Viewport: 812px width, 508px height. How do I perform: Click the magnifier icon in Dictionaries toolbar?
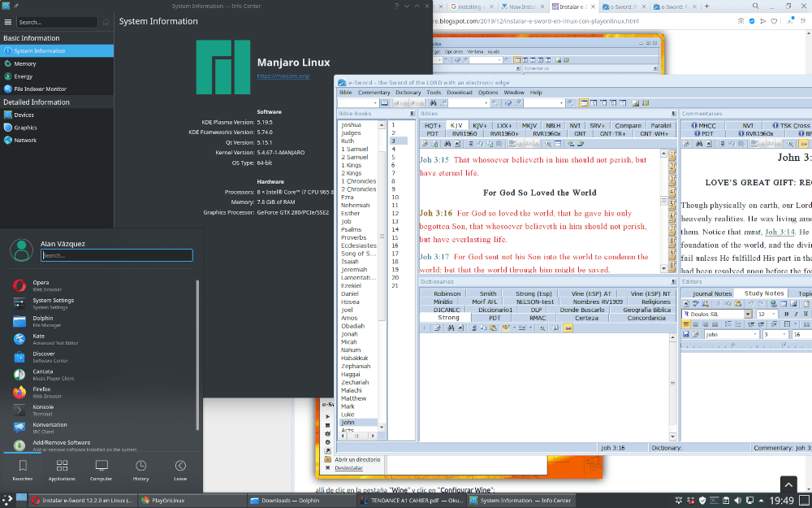[x=542, y=328]
